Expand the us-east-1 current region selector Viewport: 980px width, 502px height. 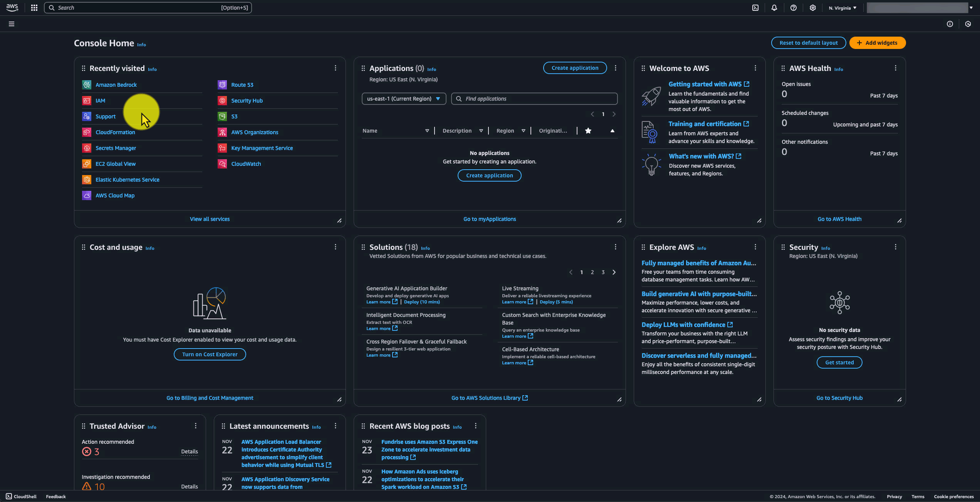tap(404, 98)
